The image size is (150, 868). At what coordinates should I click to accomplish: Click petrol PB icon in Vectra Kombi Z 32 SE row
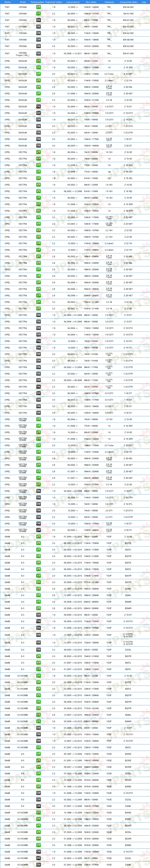click(38, 485)
